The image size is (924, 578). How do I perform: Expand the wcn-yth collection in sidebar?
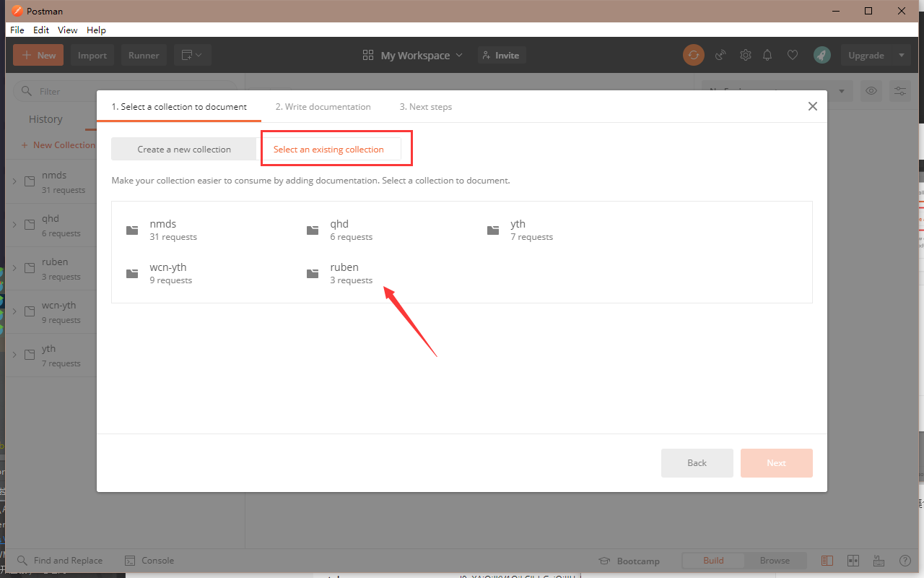(x=14, y=311)
